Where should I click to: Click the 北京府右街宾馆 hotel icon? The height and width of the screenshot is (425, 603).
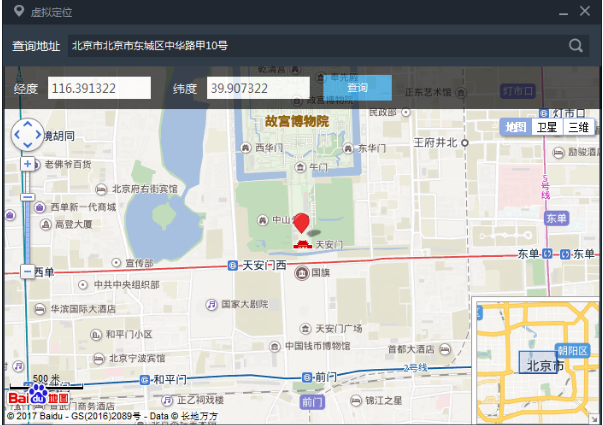(101, 189)
